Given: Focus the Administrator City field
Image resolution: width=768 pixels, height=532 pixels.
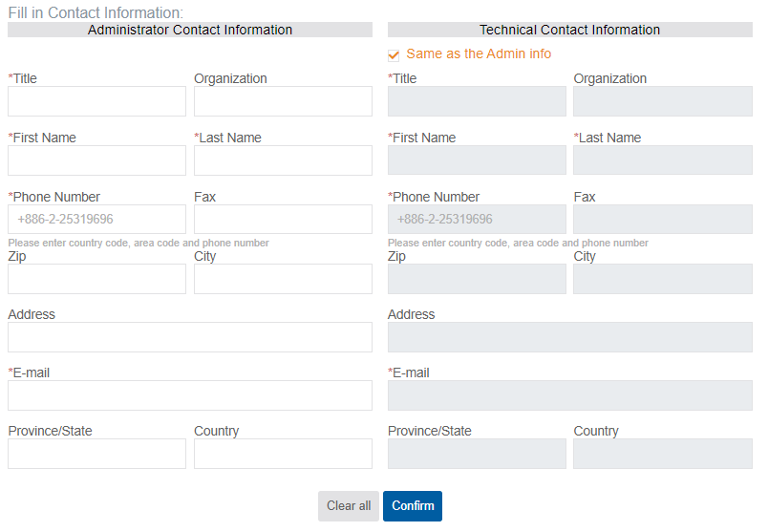Looking at the screenshot, I should 283,279.
